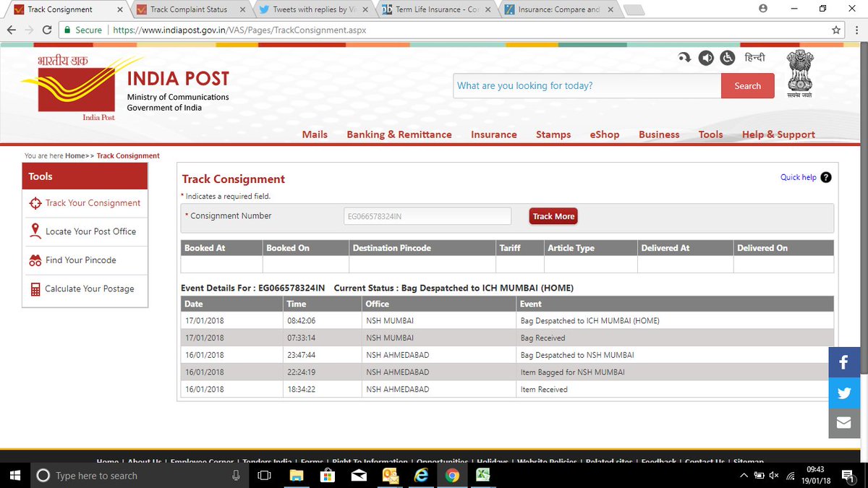
Task: Open the Insurance menu
Action: pos(494,134)
